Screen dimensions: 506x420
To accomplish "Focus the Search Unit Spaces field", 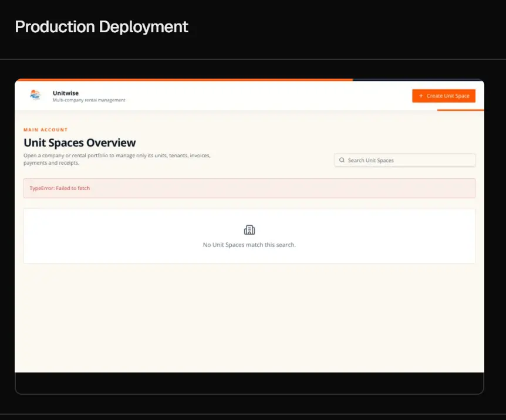I will pyautogui.click(x=404, y=160).
